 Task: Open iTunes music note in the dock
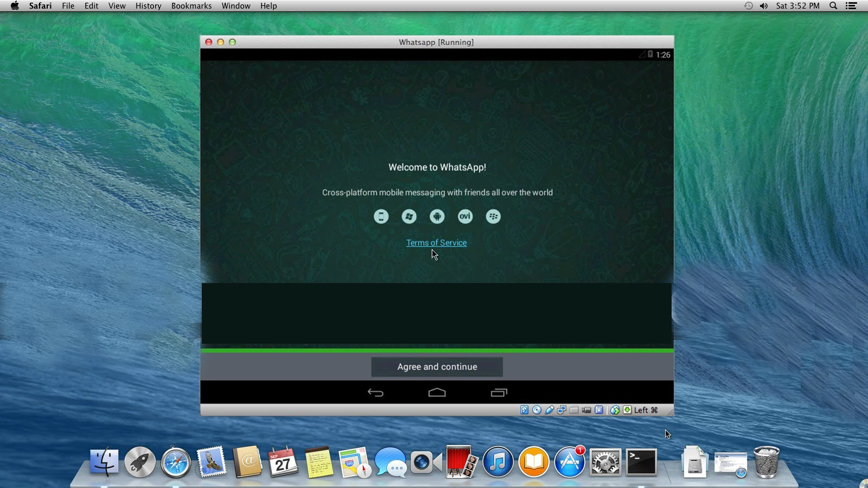click(x=497, y=462)
